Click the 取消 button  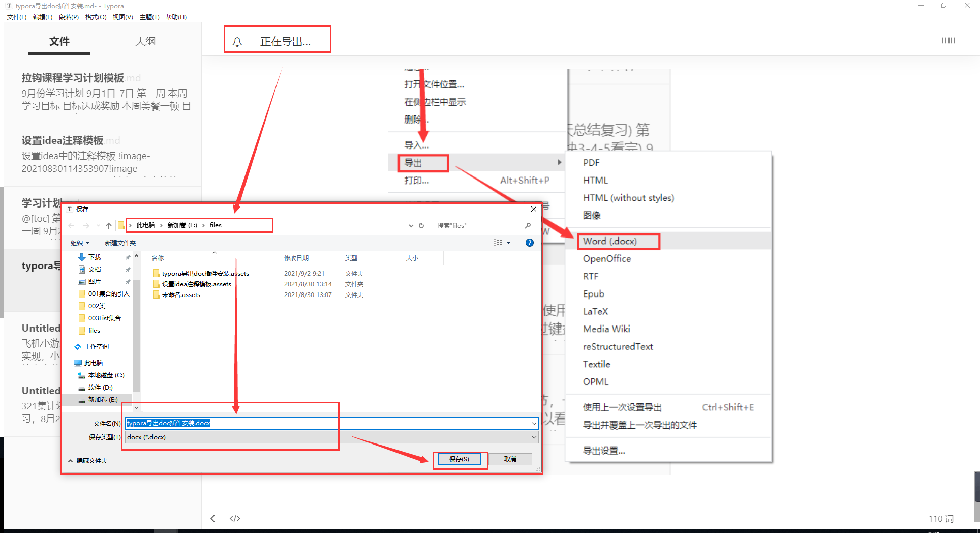coord(510,459)
